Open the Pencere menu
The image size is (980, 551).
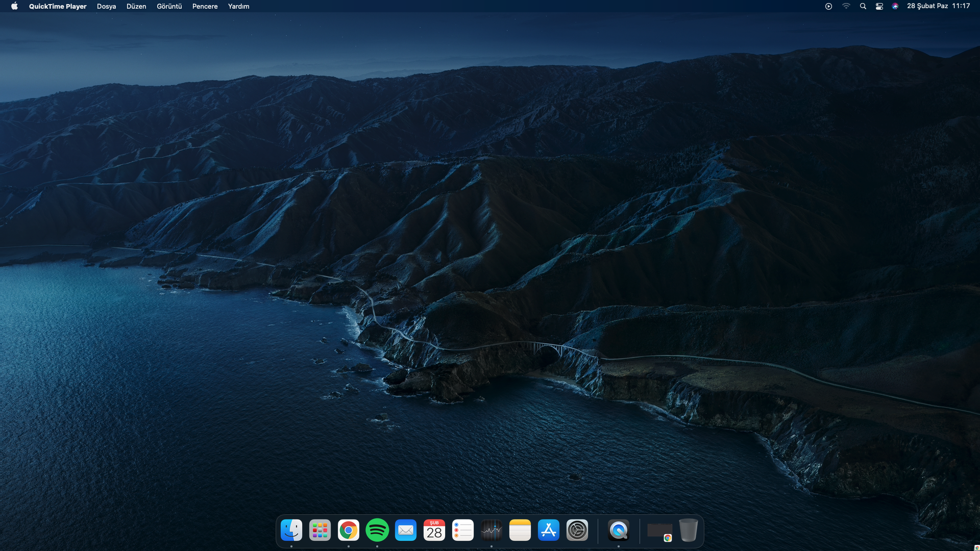pos(205,6)
